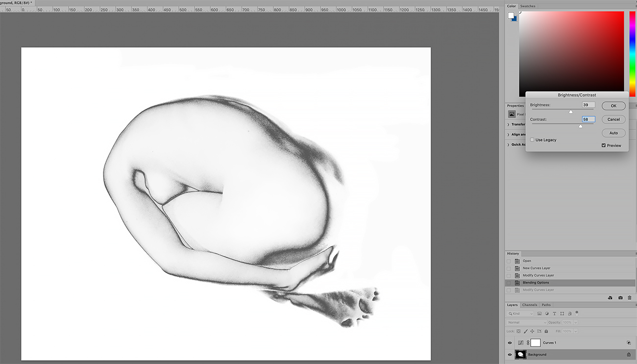The image size is (637, 364).
Task: Click the lock position move icon
Action: point(532,331)
